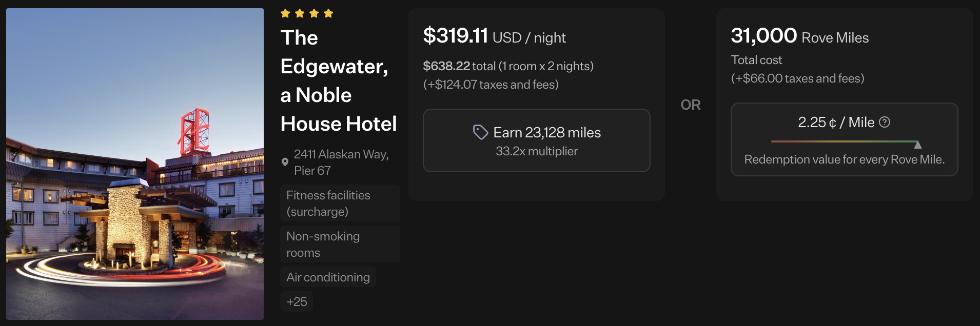Click the Earn 23,128 miles box
Viewport: 980px width, 326px height.
[x=536, y=140]
